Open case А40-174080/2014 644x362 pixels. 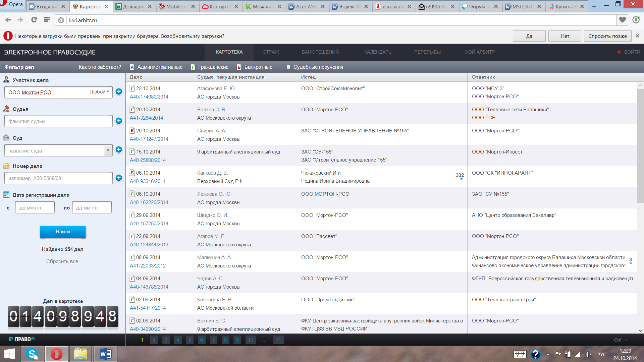149,97
